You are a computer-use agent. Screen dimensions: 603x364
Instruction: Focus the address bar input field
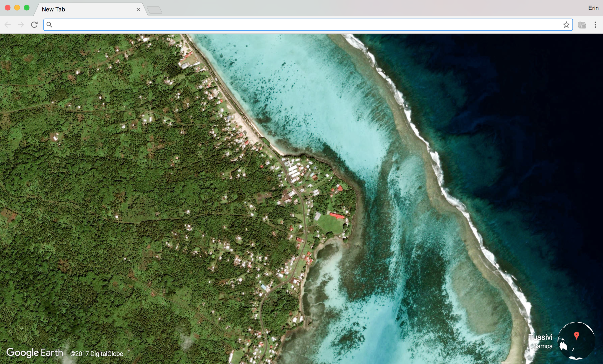pyautogui.click(x=294, y=25)
